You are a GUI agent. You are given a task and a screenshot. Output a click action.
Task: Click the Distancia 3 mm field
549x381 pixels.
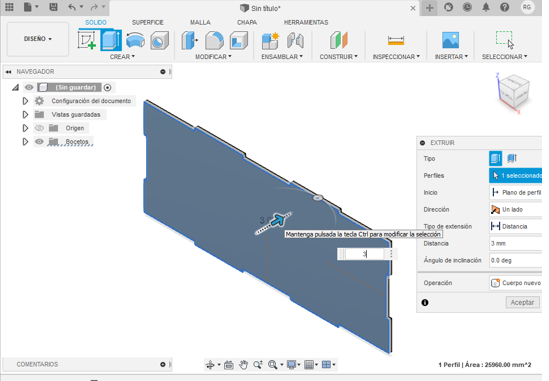(x=516, y=243)
